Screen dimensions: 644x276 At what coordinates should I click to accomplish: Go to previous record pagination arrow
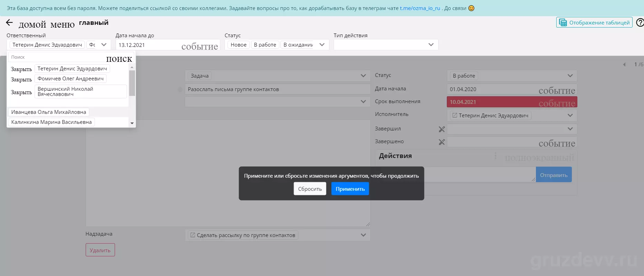click(x=624, y=65)
